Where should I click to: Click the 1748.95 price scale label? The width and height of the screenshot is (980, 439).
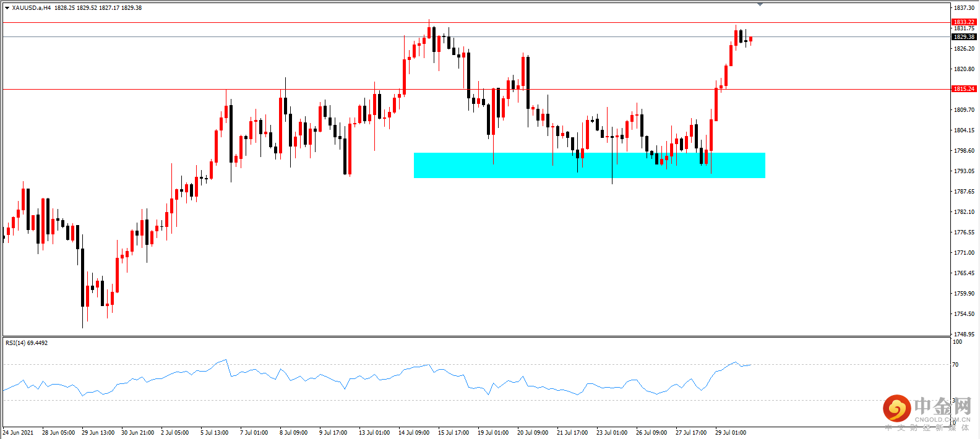[x=964, y=335]
